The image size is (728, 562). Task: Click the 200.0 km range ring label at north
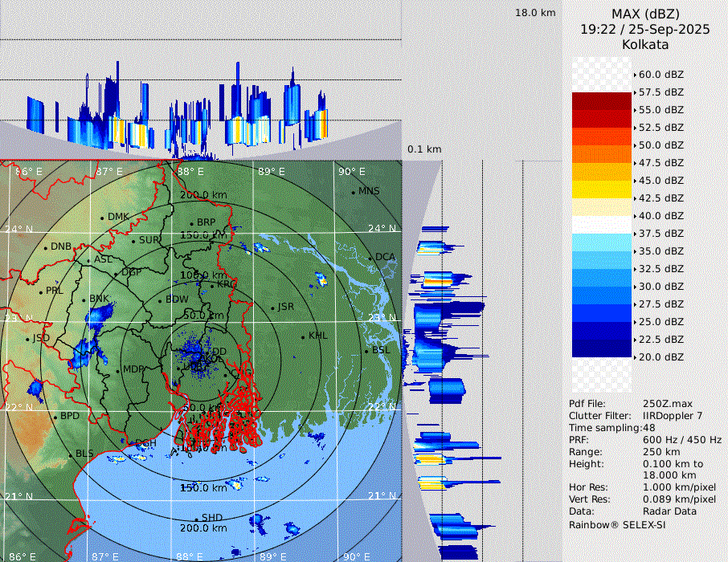[202, 195]
